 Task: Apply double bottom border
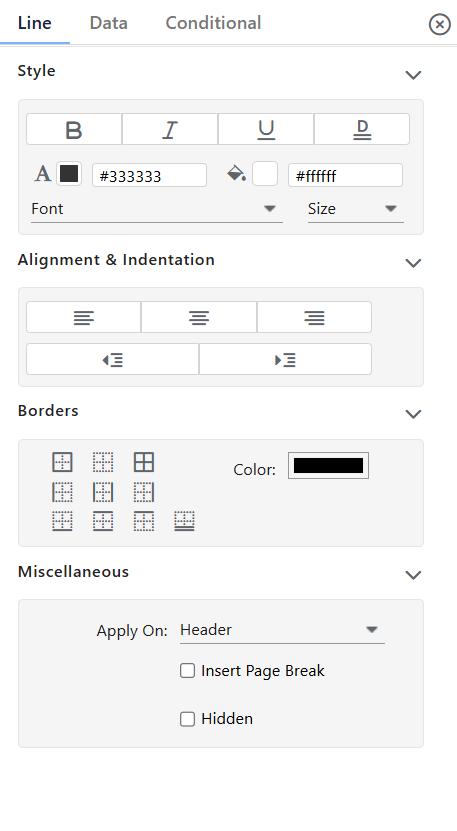(184, 521)
